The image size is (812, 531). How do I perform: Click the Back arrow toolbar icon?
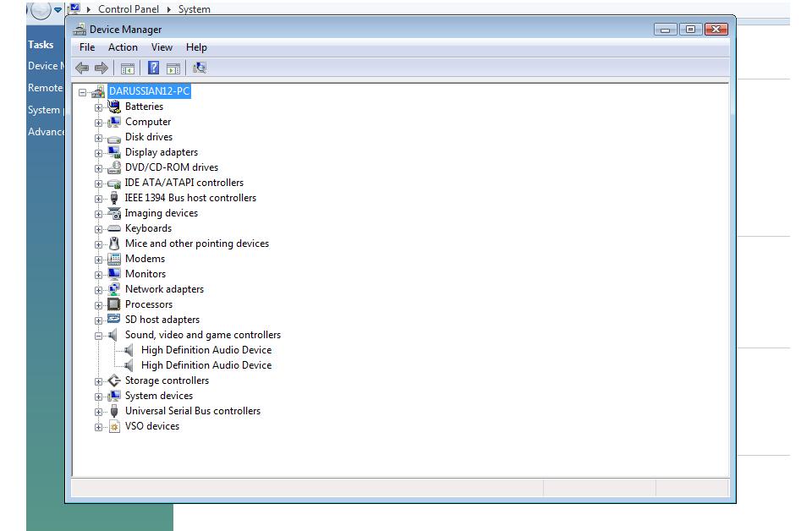82,68
